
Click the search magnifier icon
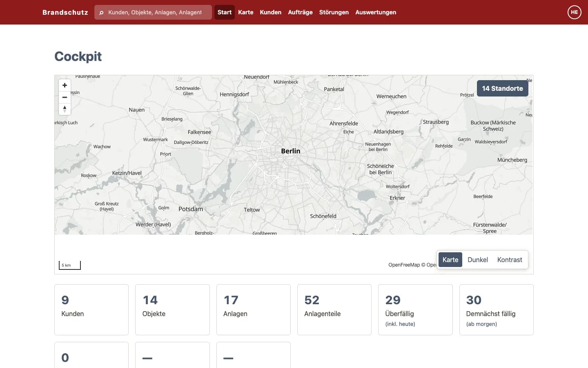pyautogui.click(x=101, y=13)
